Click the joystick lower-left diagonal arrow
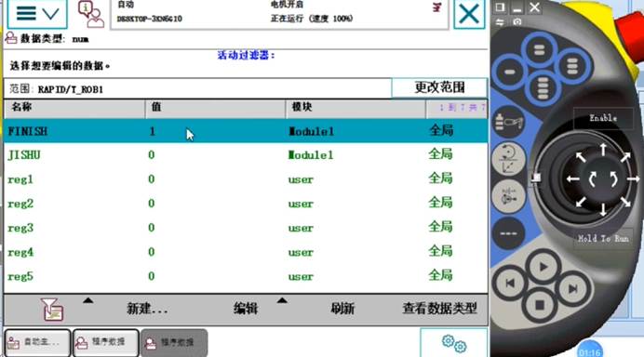Screen dimensions: 644x357 tap(581, 202)
